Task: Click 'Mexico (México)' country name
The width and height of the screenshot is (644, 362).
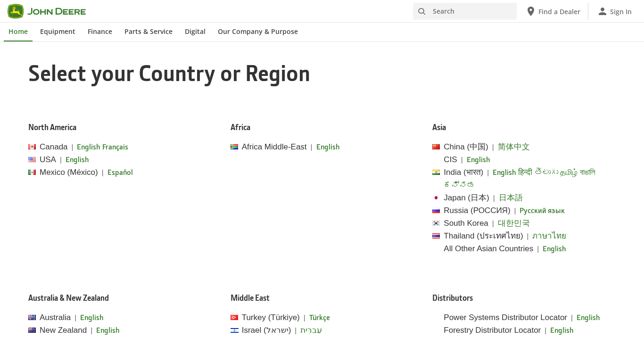Action: coord(69,173)
